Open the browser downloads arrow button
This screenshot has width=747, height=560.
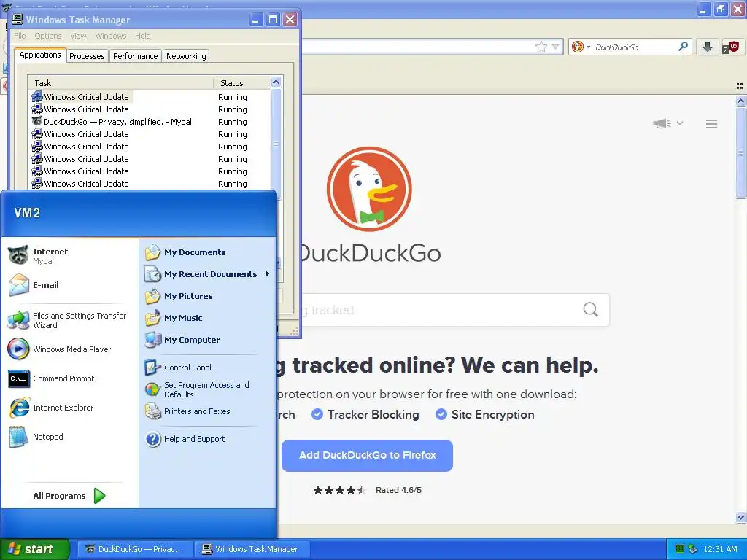708,47
